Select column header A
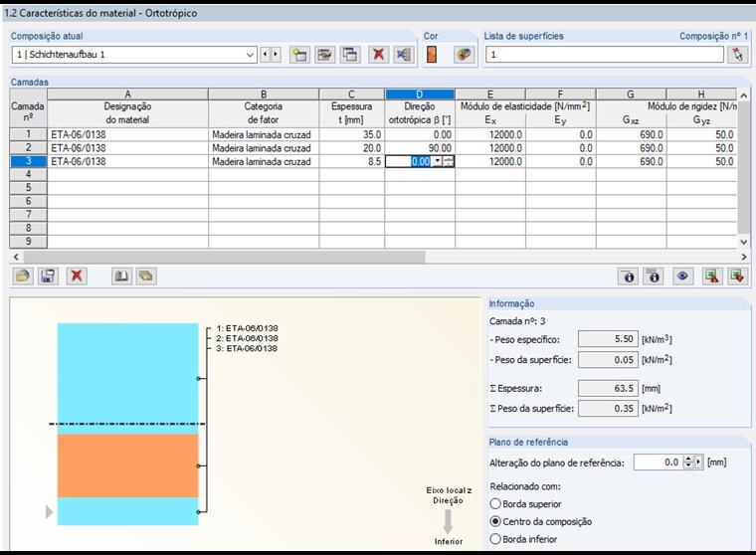Viewport: 756px width, 555px height. click(x=127, y=94)
